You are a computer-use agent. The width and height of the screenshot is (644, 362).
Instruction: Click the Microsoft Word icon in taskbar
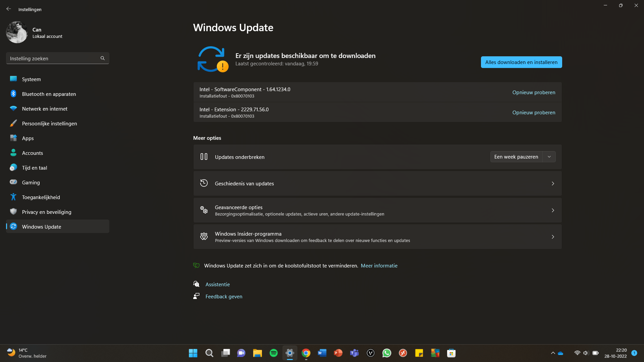tap(322, 353)
